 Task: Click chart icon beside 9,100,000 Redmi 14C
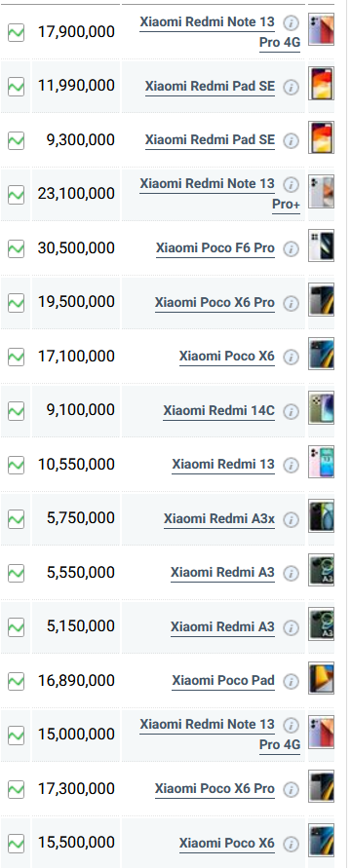click(16, 411)
